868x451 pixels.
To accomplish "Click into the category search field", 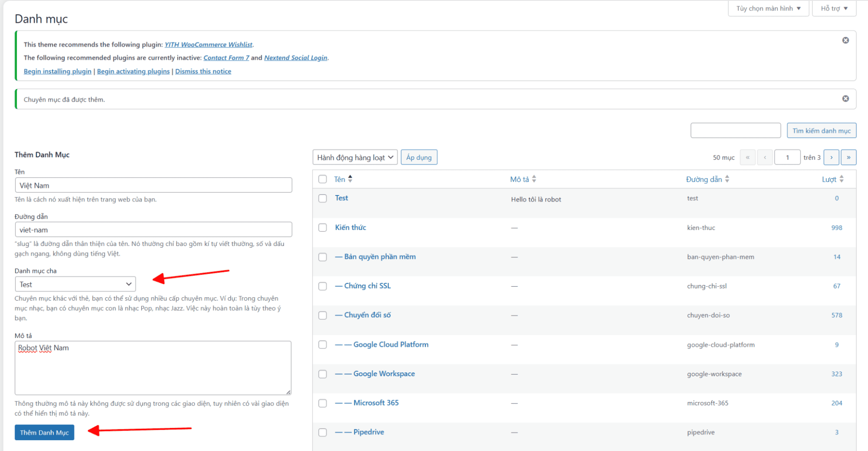I will 735,130.
